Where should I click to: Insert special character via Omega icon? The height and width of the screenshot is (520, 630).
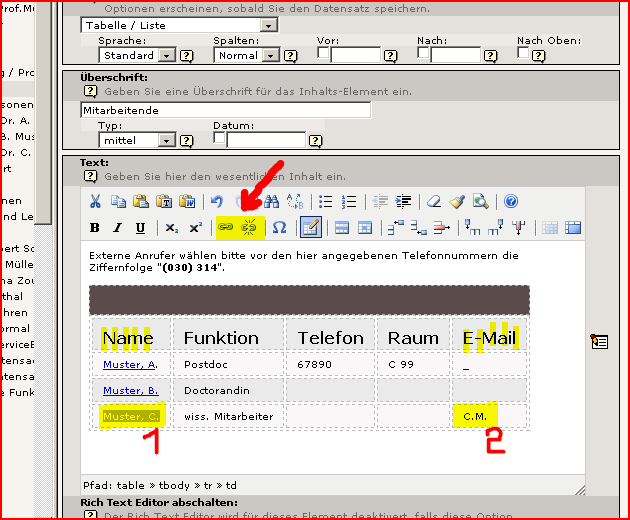[x=280, y=228]
